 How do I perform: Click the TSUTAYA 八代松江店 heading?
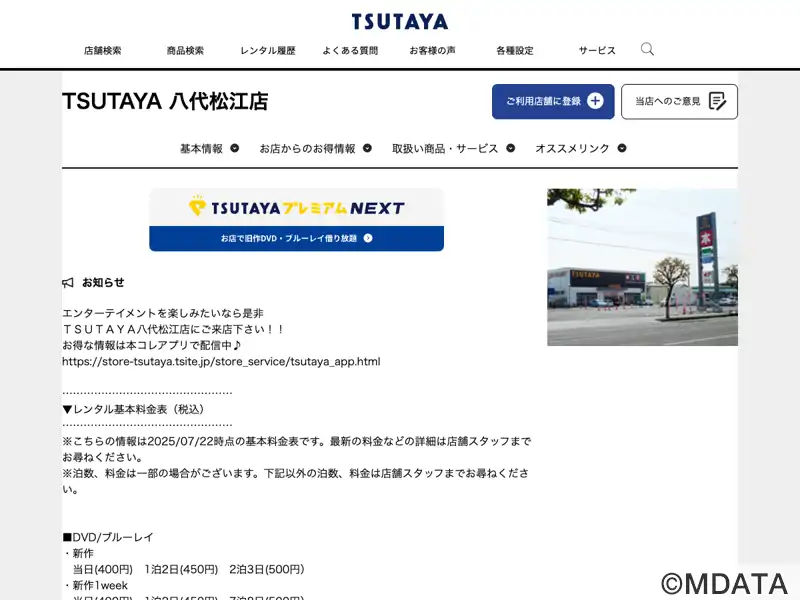point(165,101)
